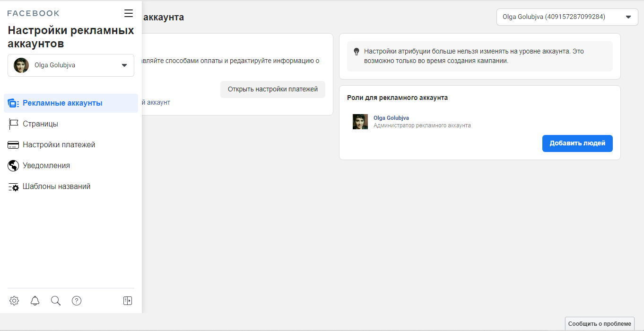Click the Открыть настройки платежей button

point(273,89)
